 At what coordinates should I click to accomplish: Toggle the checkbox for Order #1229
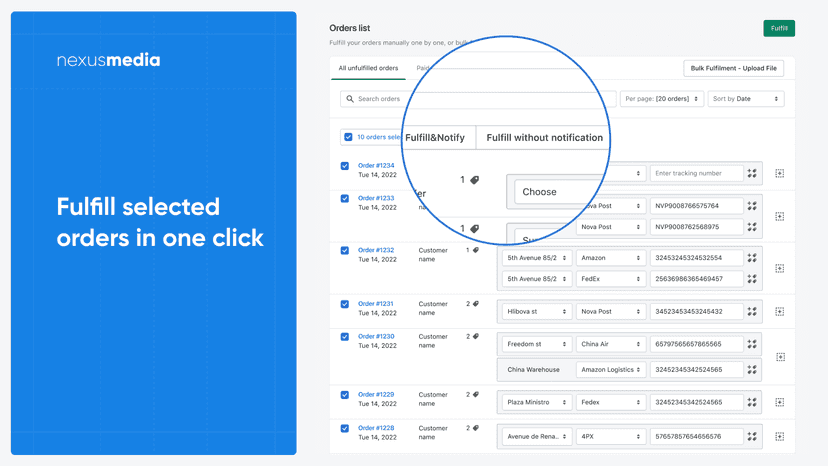point(345,395)
